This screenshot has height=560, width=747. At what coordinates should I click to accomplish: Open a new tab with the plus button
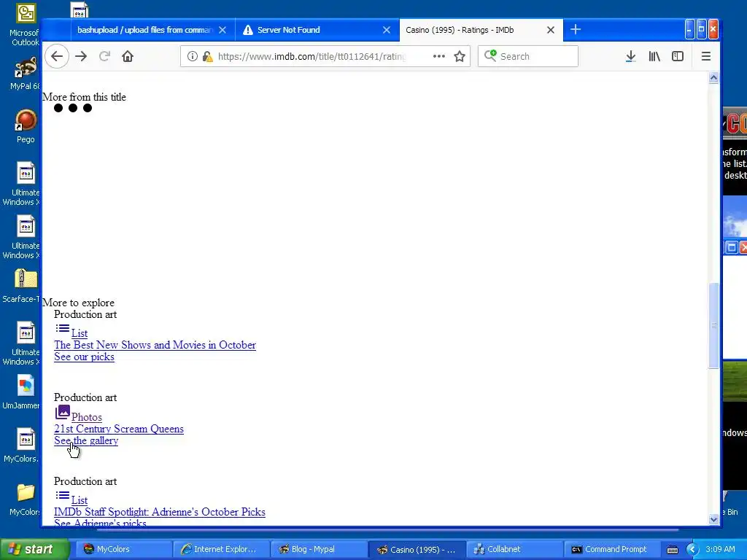576,29
